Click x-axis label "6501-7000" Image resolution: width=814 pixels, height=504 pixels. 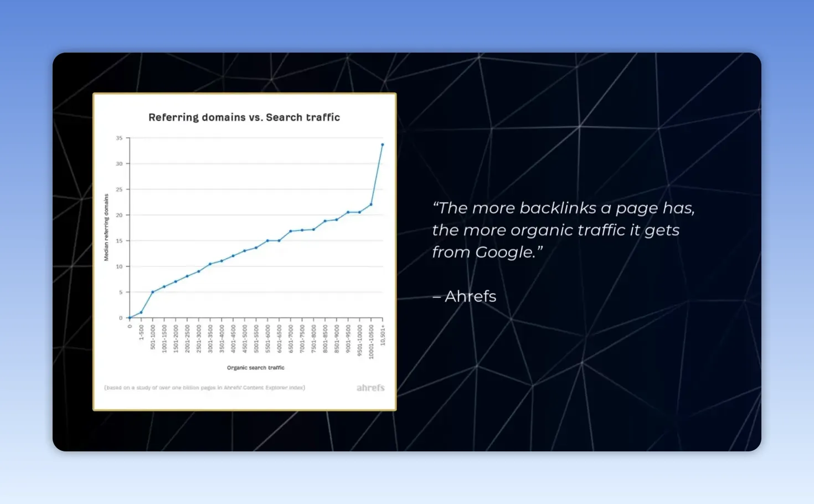tap(291, 339)
